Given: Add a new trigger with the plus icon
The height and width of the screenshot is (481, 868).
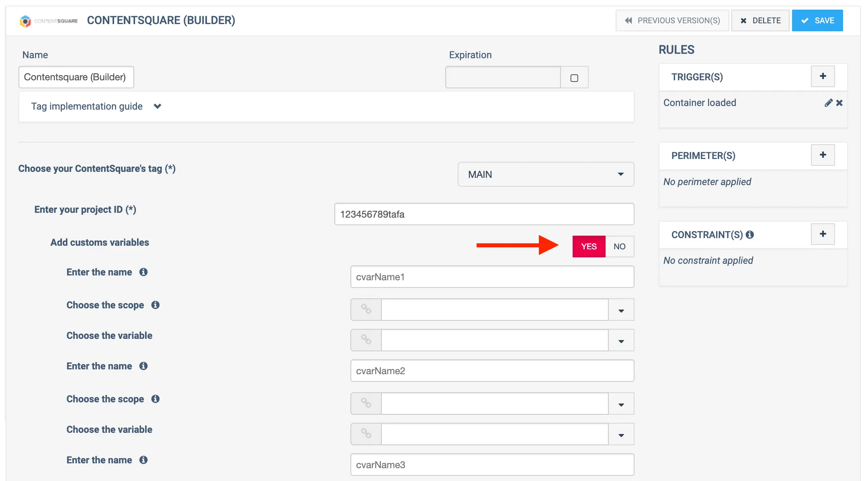Looking at the screenshot, I should click(823, 76).
